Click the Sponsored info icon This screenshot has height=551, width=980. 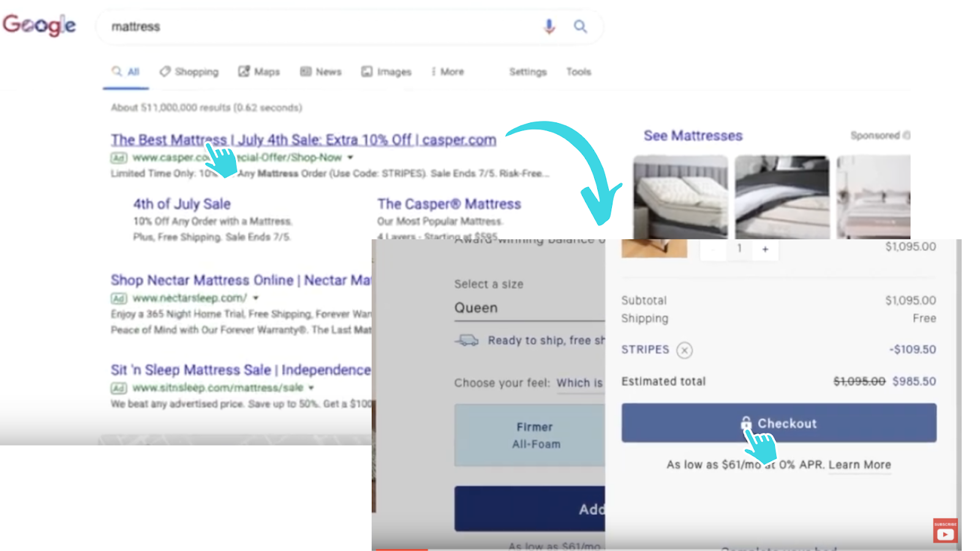[907, 135]
